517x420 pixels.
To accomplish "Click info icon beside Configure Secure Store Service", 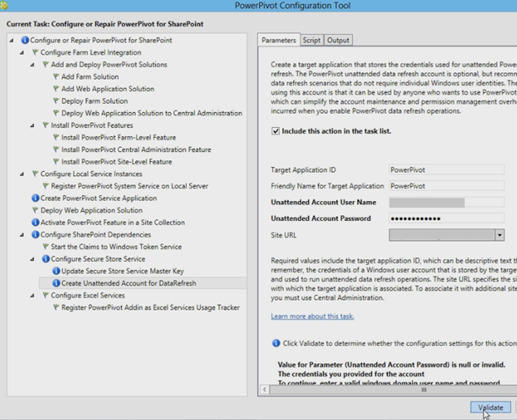I will [46, 259].
